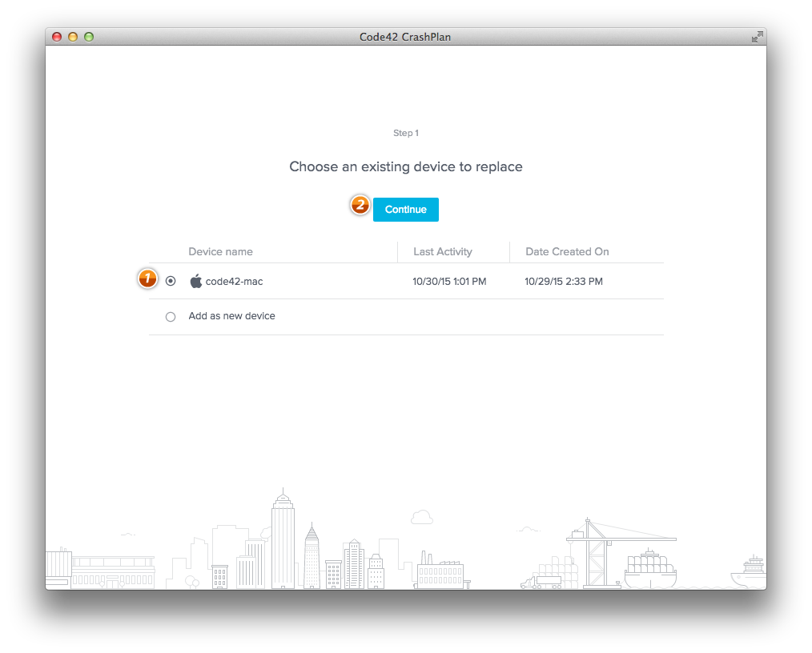The height and width of the screenshot is (653, 812).
Task: Click the orange step 2 callout badge
Action: tap(360, 206)
